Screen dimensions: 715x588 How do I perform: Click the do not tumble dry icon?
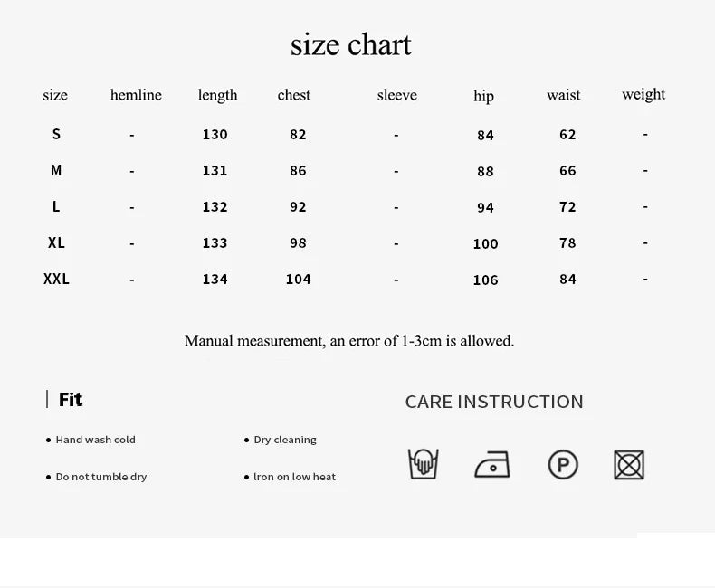[629, 465]
